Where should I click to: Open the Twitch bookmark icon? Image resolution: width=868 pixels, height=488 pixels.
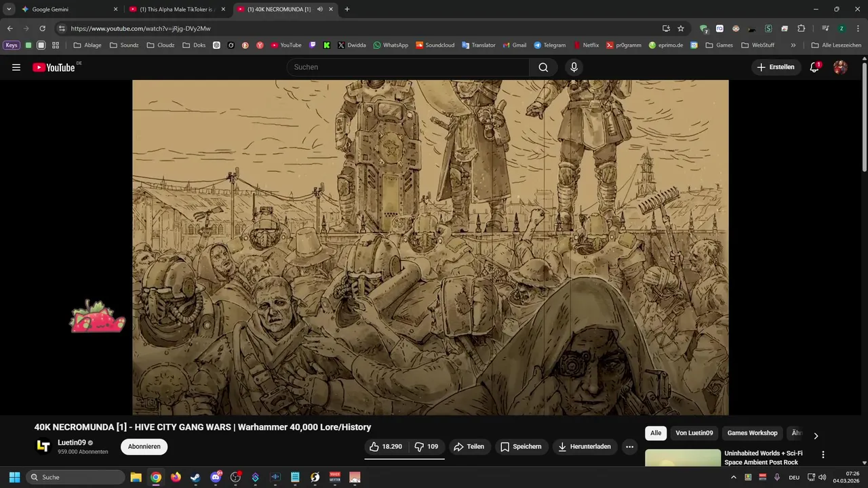point(313,45)
